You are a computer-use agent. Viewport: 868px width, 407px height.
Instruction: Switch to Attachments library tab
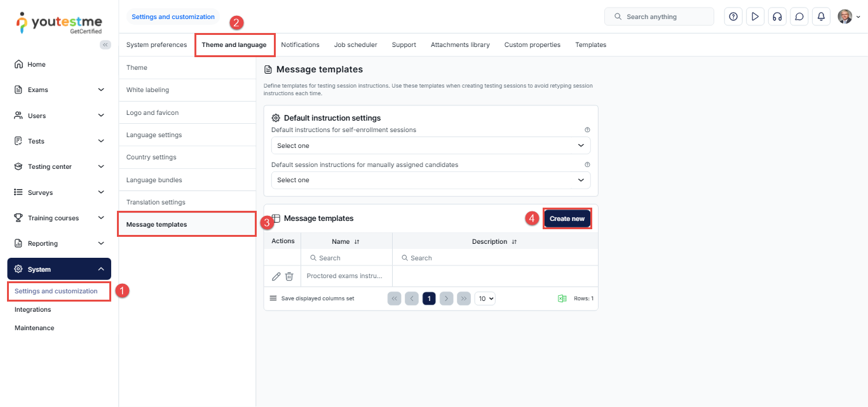(460, 44)
